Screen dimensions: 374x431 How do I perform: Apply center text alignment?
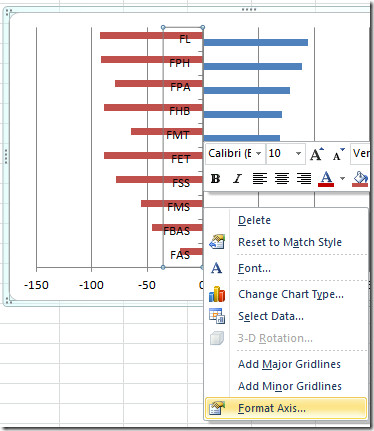(282, 179)
